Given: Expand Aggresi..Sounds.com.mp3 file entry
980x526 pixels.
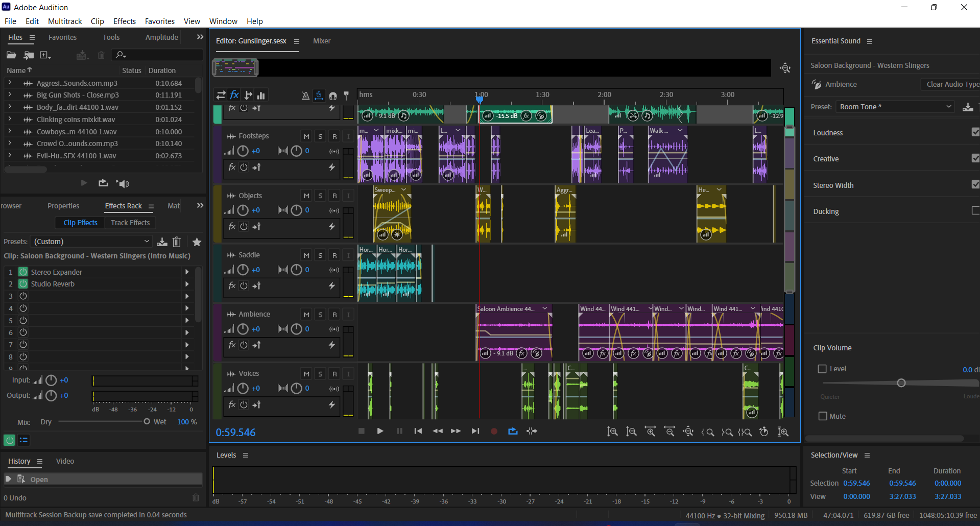Looking at the screenshot, I should pos(9,82).
